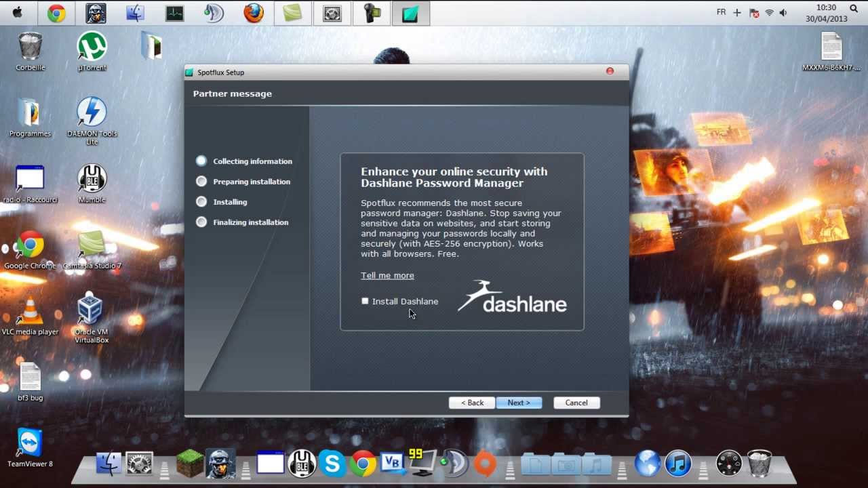Viewport: 868px width, 488px height.
Task: Select DAEMON Tools Lite desktop icon
Action: click(92, 121)
